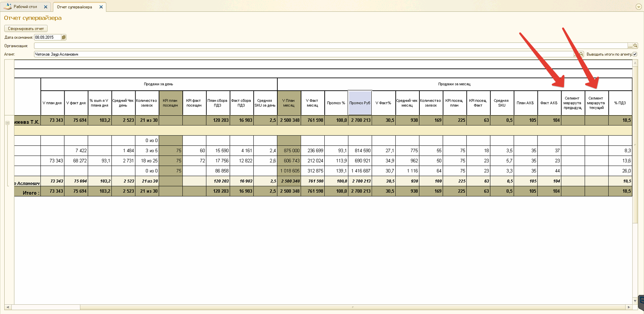Click vertical scrollbar down arrow
Viewport: 644px width, 314px height.
point(635,301)
